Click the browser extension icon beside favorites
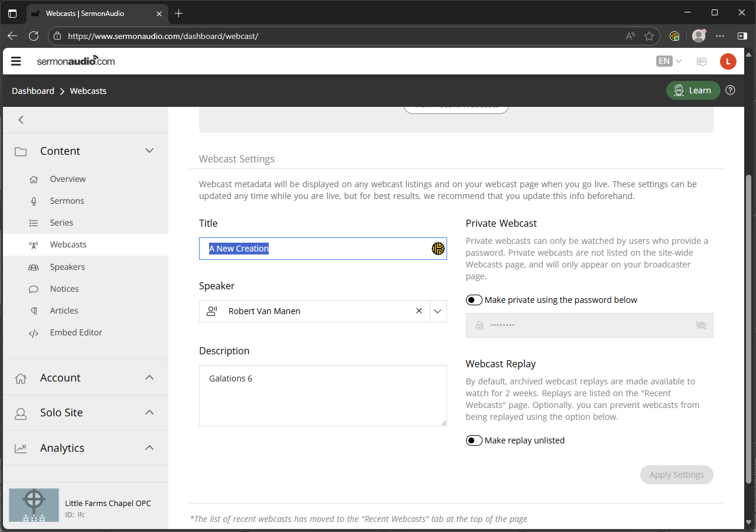756x532 pixels. pos(674,36)
